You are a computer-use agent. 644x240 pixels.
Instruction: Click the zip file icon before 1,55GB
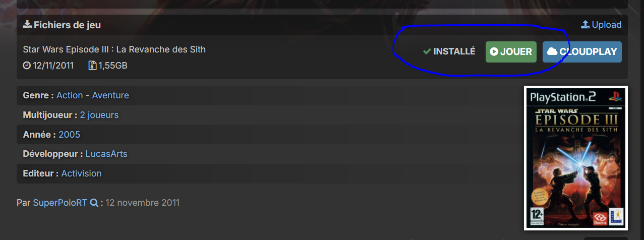click(x=92, y=66)
